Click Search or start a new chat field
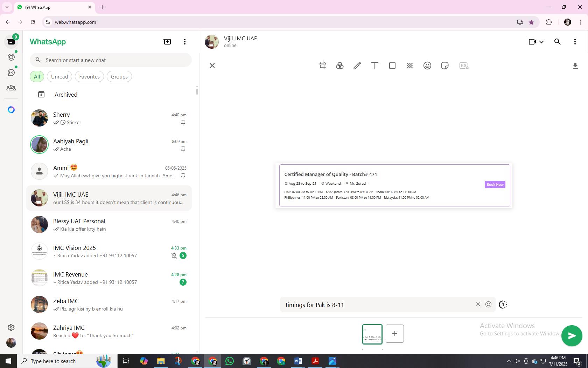The image size is (588, 368). click(x=111, y=60)
